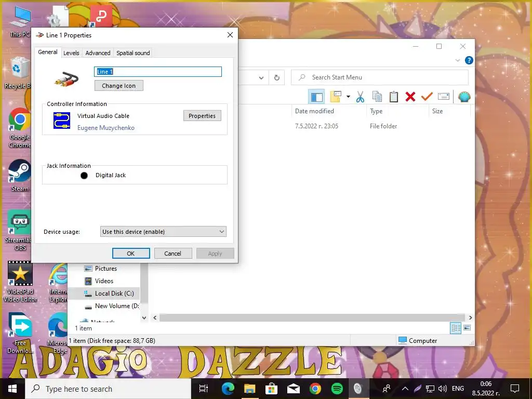Click the blue help question mark icon
Screen dimensions: 532x399
469,60
